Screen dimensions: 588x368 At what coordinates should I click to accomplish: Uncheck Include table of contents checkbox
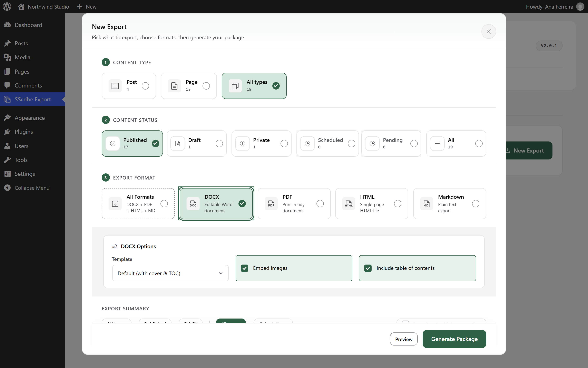[368, 268]
